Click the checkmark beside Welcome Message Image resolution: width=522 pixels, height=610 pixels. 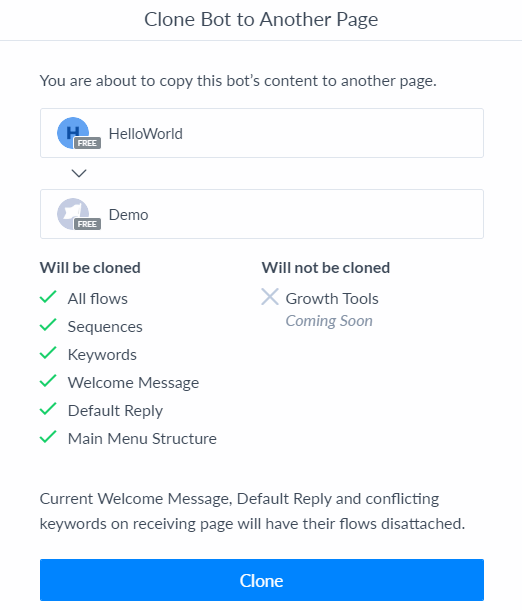[48, 381]
